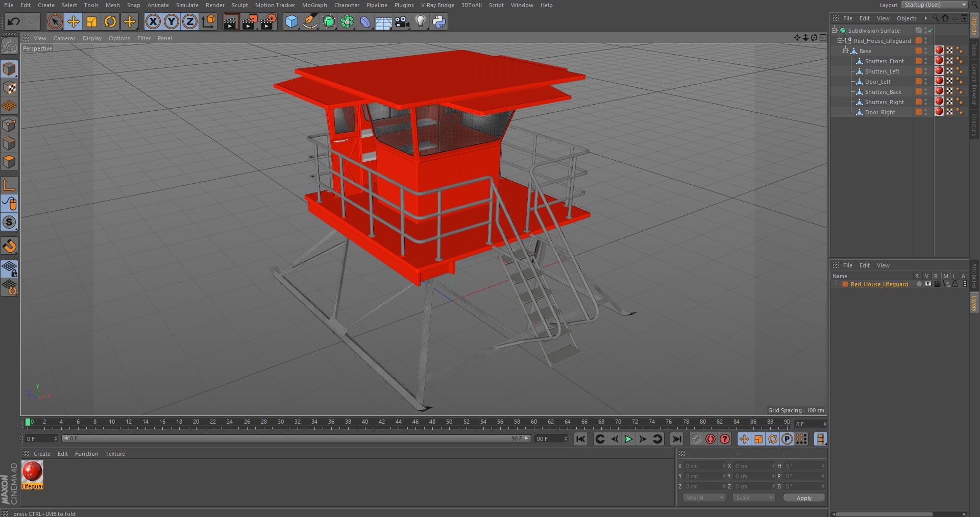Image resolution: width=980 pixels, height=517 pixels.
Task: Select the Move tool
Action: (73, 21)
